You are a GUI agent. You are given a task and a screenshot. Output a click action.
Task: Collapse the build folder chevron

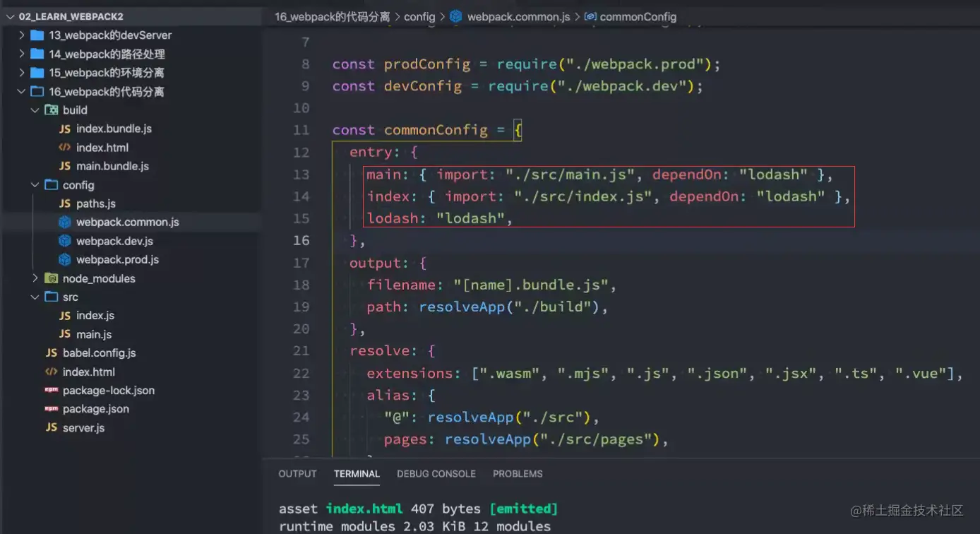coord(35,110)
